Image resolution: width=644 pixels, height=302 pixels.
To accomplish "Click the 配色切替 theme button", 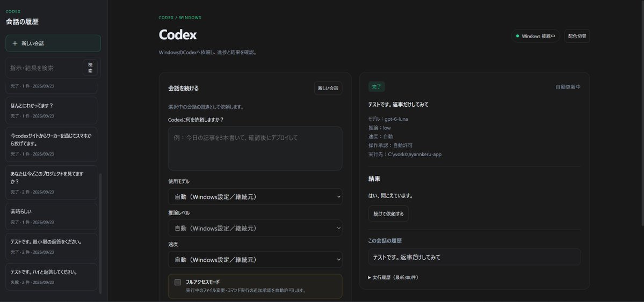I will pyautogui.click(x=577, y=36).
